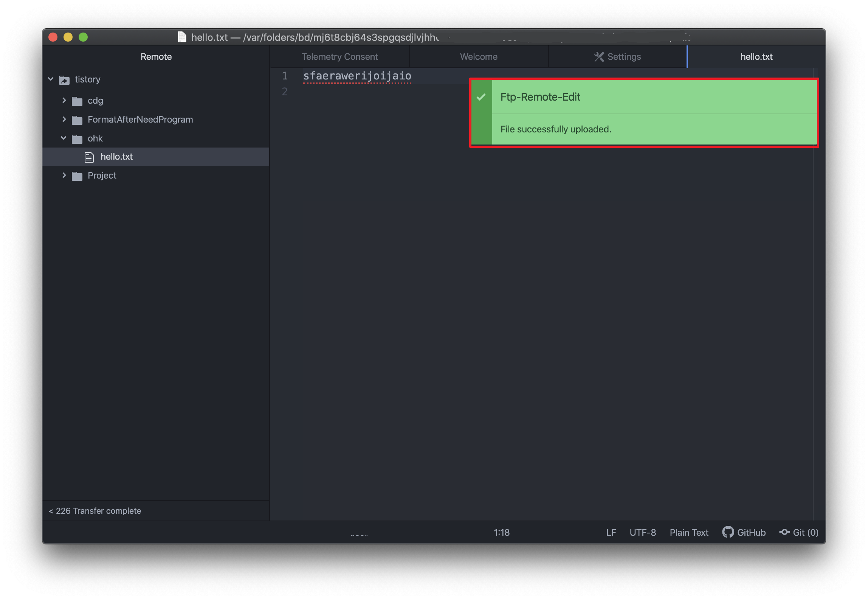868x600 pixels.
Task: Expand the Project folder chevron
Action: pos(64,176)
